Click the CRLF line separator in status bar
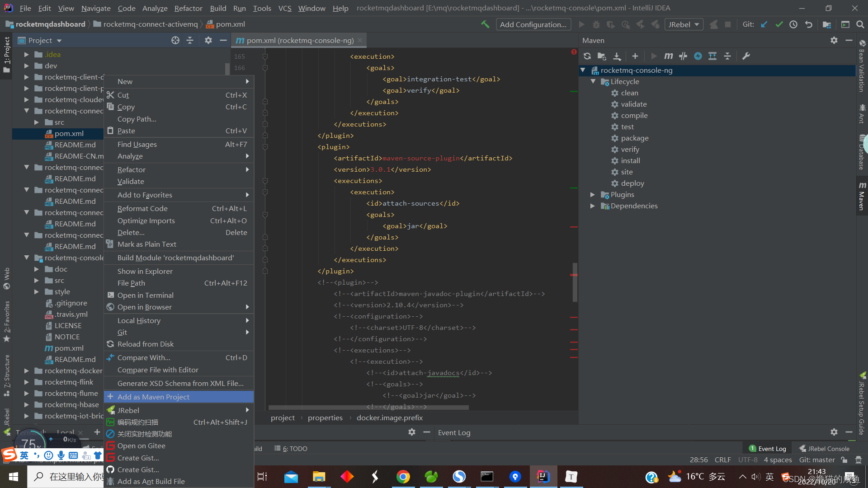The height and width of the screenshot is (488, 868). point(722,460)
